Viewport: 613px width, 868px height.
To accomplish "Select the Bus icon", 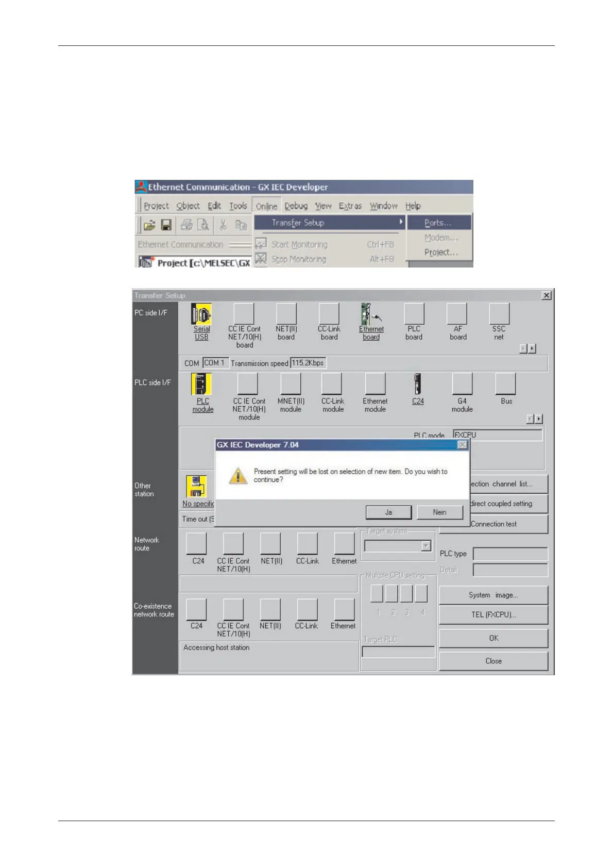I will [505, 384].
